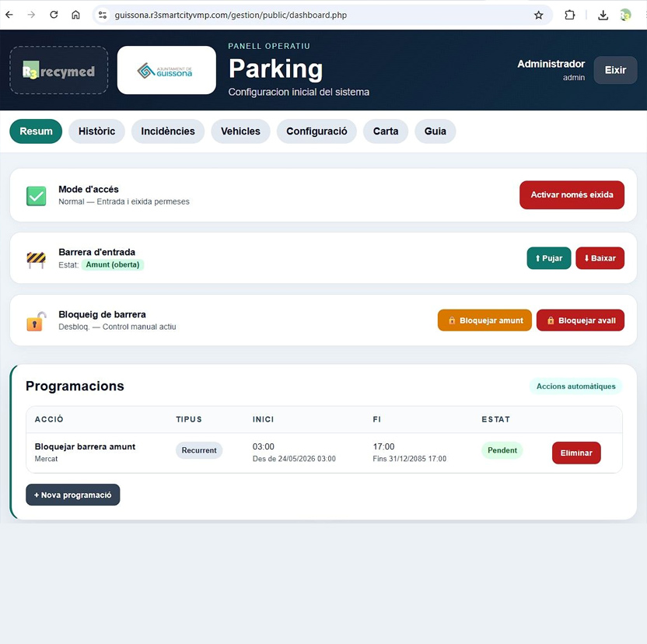
Task: Click the Ajuntament de Guissona logo
Action: point(166,70)
